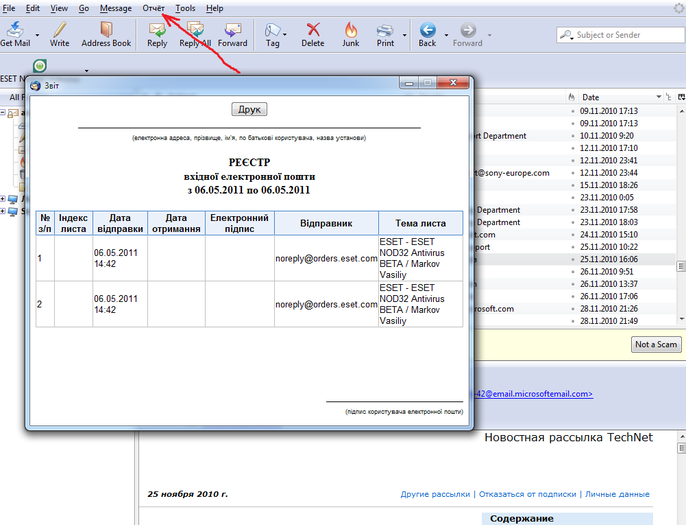Click message list scrollbar down arrow
This screenshot has width=686, height=525.
[x=681, y=319]
